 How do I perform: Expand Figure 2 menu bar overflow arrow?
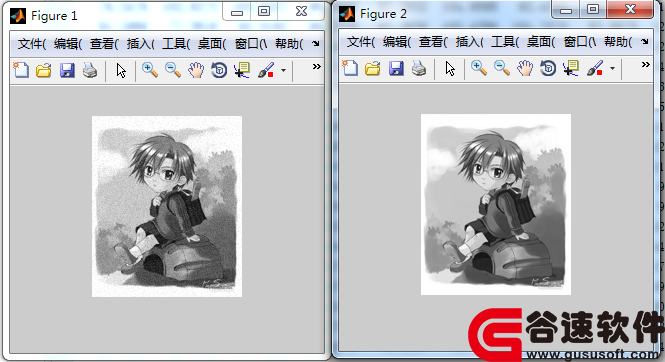tap(645, 42)
